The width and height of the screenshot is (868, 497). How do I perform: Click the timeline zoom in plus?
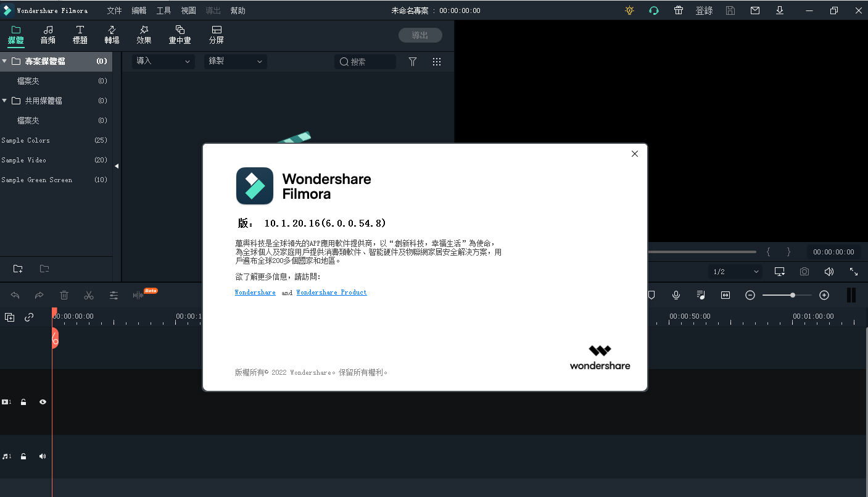click(824, 295)
